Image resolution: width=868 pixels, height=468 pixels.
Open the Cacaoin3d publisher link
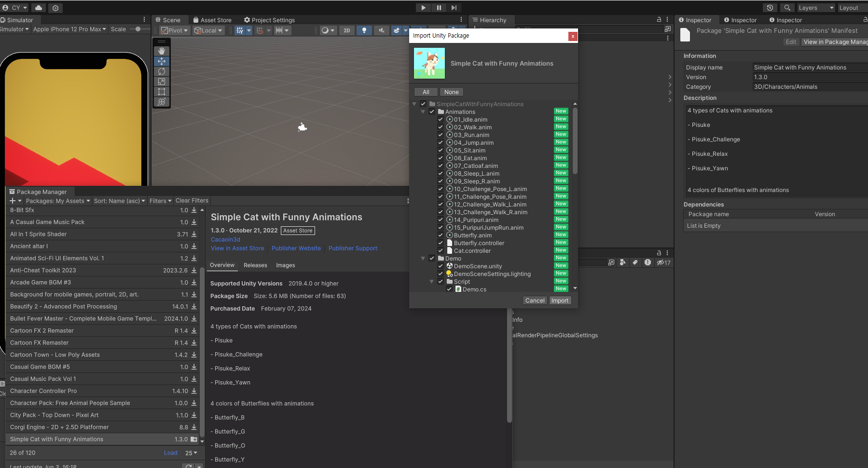(225, 240)
